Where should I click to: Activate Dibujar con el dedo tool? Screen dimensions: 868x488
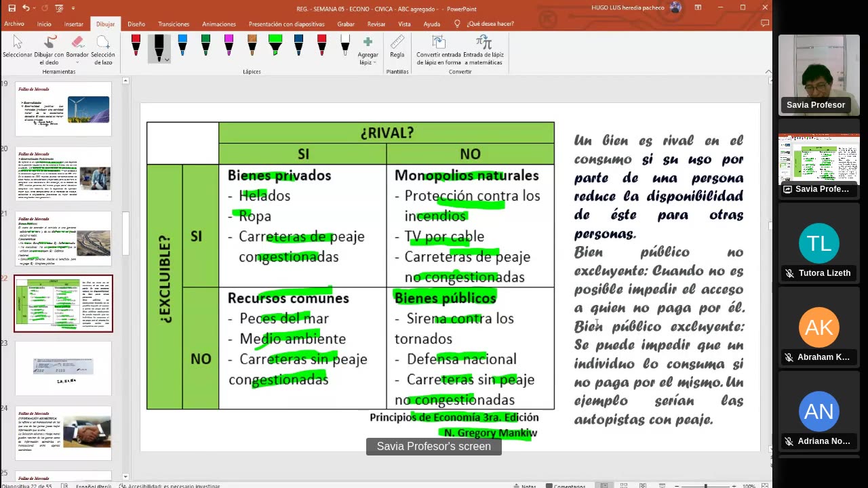(49, 49)
